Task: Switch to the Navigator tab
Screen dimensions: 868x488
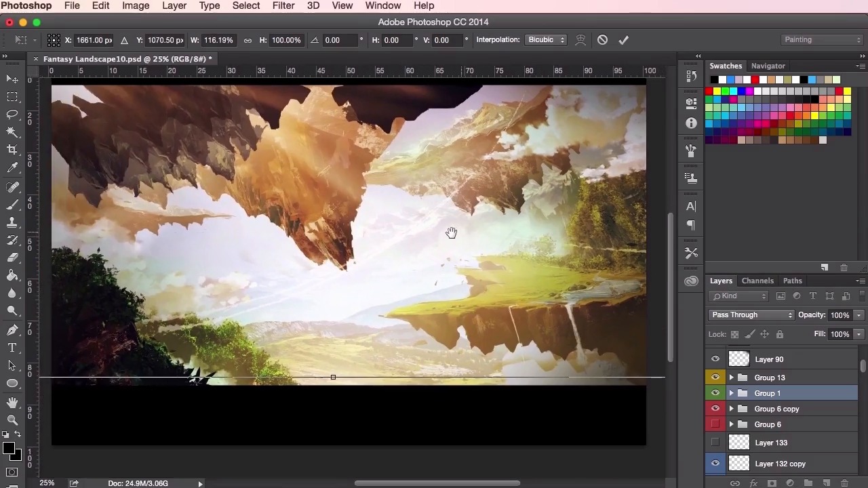Action: pos(768,66)
